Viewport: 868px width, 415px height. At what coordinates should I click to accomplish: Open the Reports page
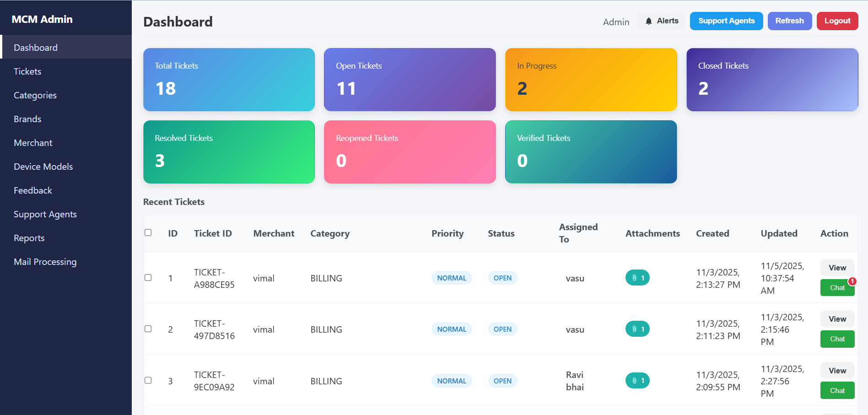tap(29, 238)
